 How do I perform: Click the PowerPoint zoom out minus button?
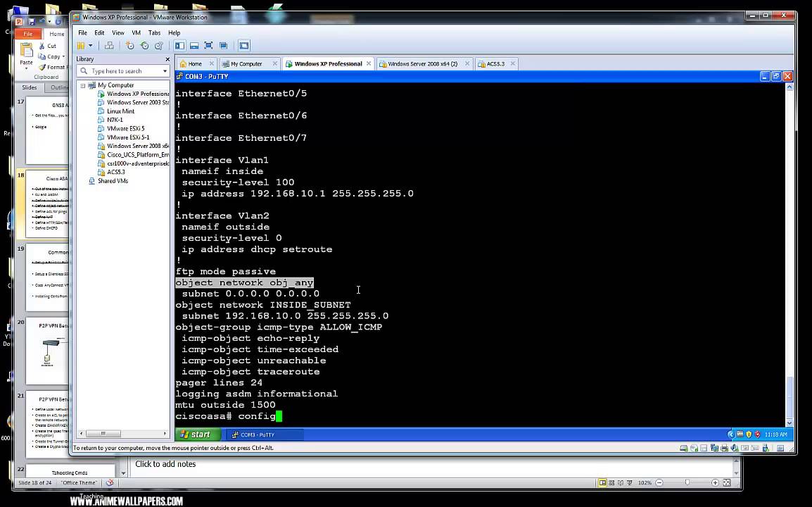click(659, 482)
